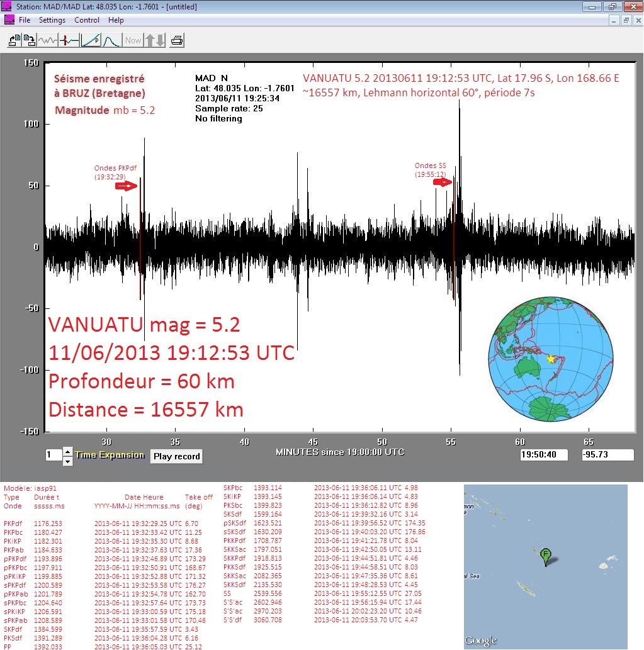
Task: Open the Help menu
Action: click(x=116, y=20)
